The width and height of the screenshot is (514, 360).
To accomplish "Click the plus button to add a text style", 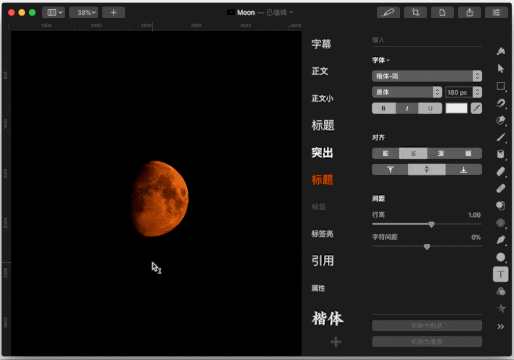I will [x=336, y=342].
